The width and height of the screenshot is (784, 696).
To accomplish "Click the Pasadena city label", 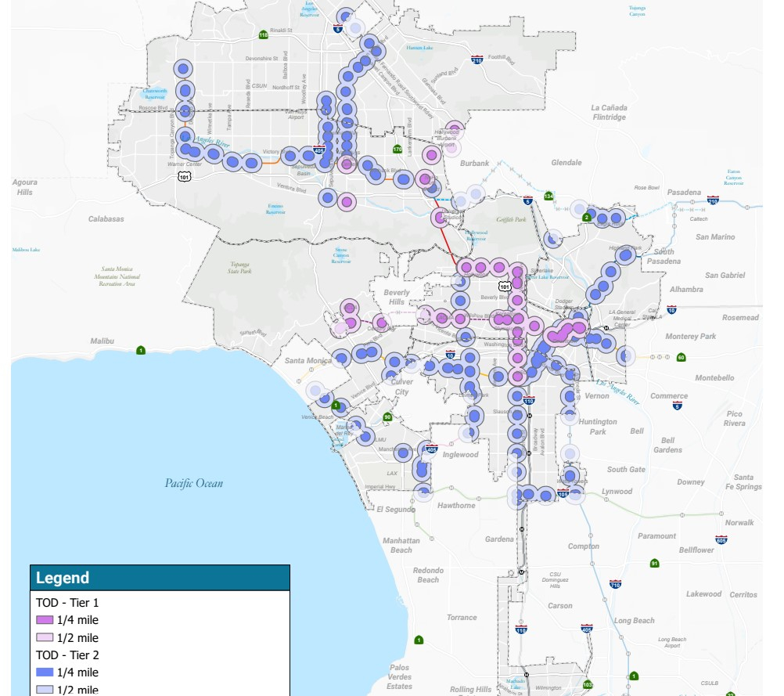I will tap(683, 192).
